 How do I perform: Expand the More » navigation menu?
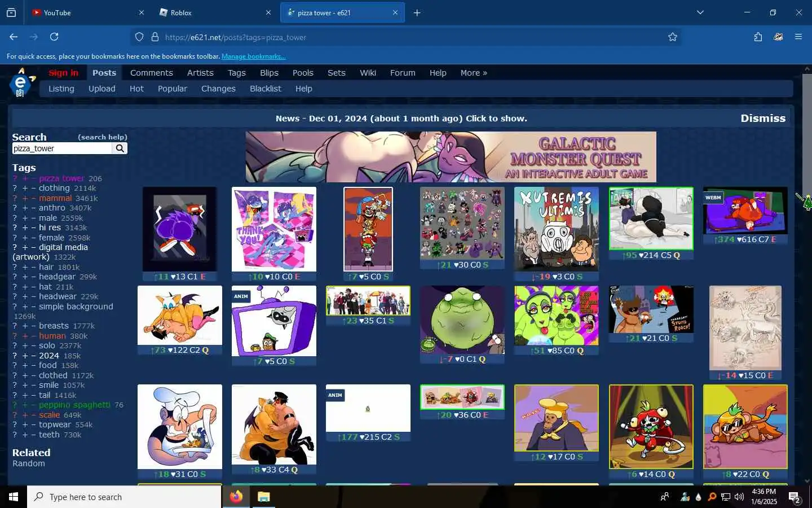tap(474, 73)
